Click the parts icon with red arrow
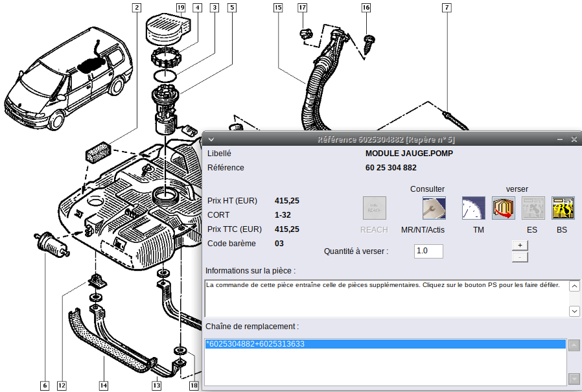 (x=504, y=208)
